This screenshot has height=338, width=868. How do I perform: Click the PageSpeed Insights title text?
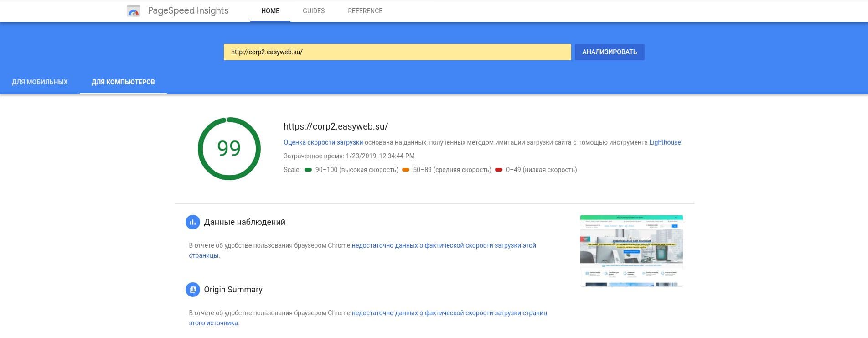click(188, 11)
